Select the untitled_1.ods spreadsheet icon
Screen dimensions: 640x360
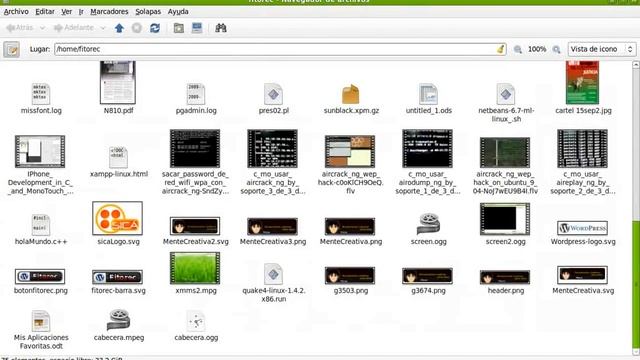(428, 93)
